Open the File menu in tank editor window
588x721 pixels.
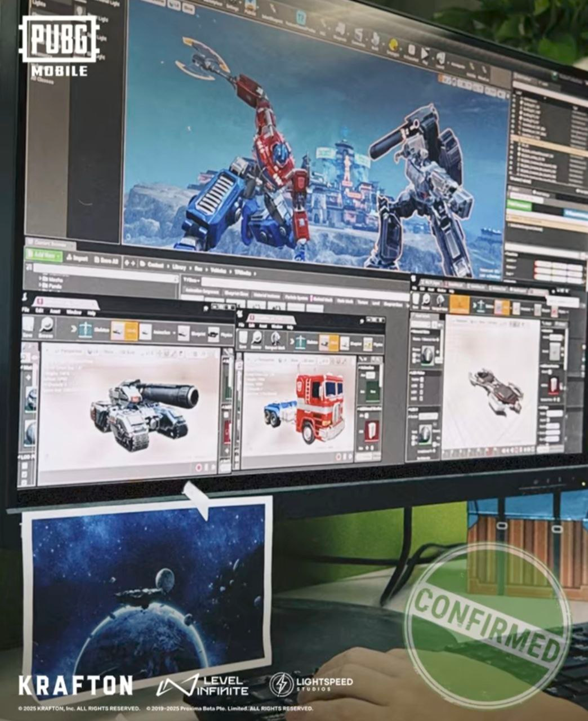[x=25, y=310]
